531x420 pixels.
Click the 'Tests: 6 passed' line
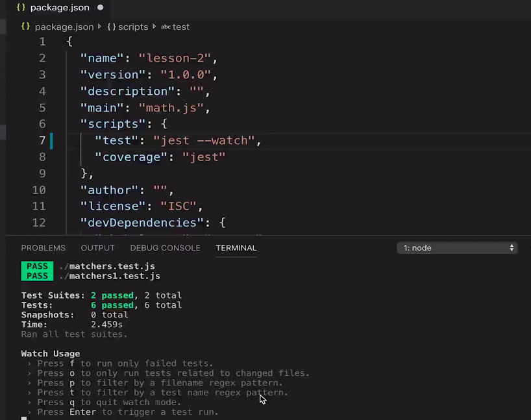click(x=102, y=305)
